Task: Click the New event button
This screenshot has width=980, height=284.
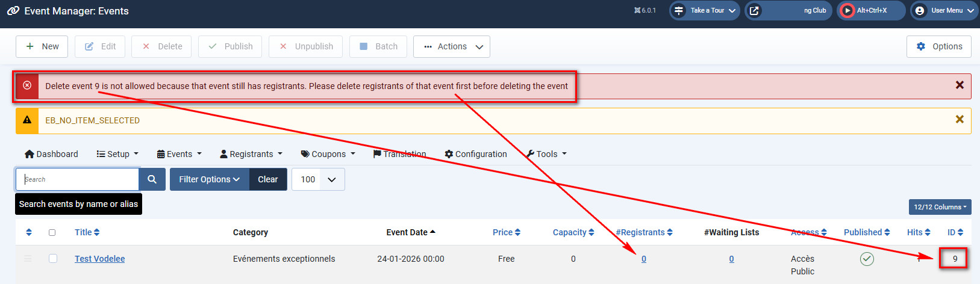Action: coord(42,46)
